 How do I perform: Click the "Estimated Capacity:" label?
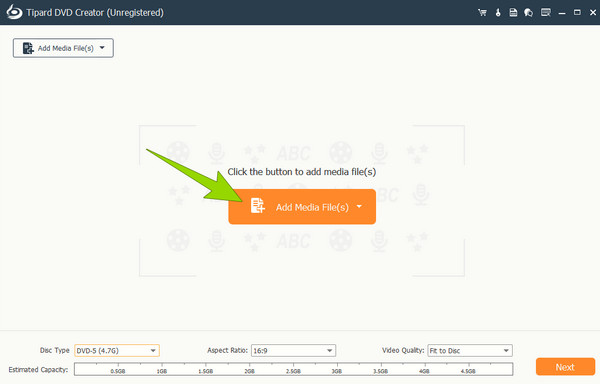pos(38,369)
